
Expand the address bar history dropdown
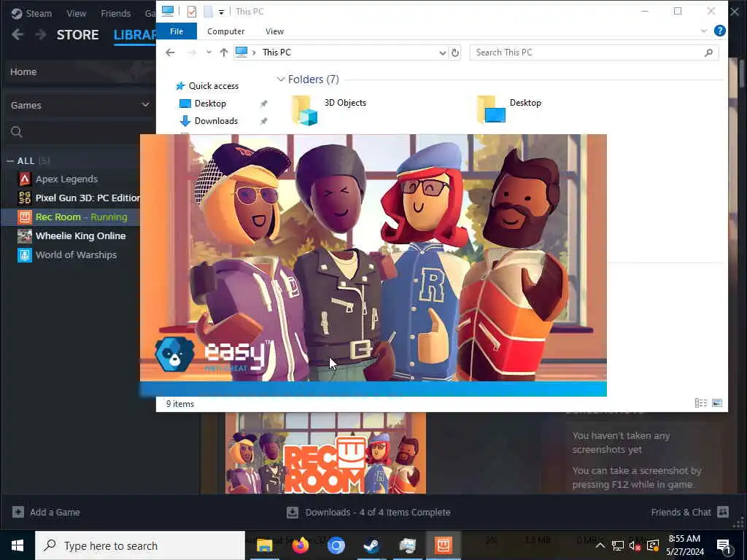click(443, 52)
